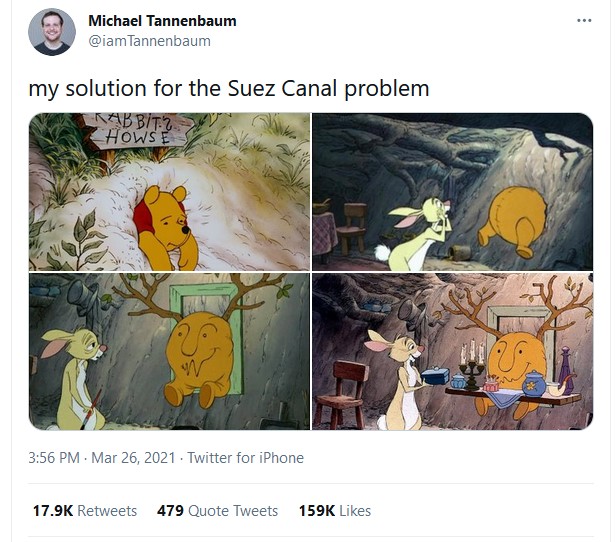Click the tweet text about Suez Canal
The width and height of the screenshot is (616, 542).
pyautogui.click(x=229, y=88)
